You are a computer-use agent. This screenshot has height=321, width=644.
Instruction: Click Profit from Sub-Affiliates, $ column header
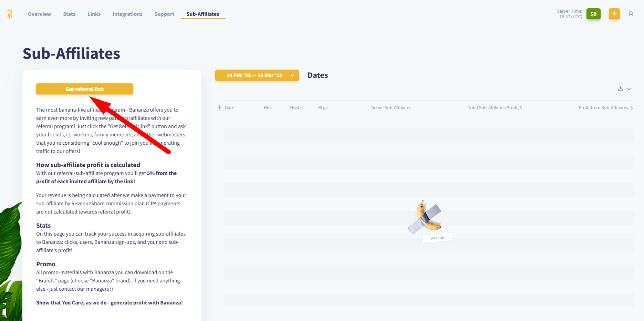tap(605, 107)
